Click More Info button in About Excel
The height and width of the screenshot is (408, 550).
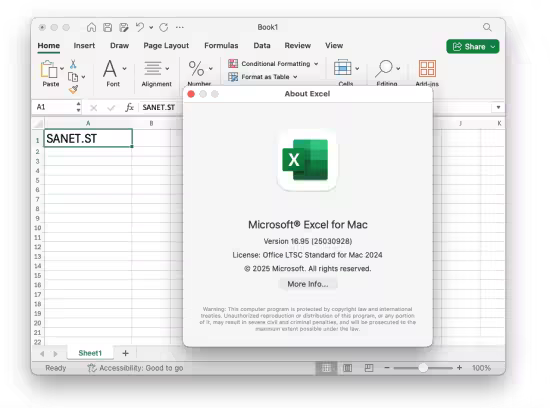tap(308, 284)
